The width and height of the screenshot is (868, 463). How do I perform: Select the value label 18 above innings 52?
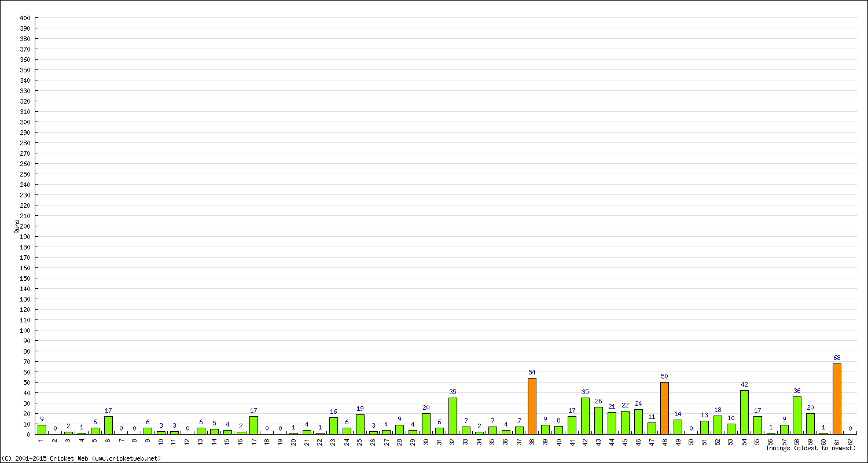718,410
